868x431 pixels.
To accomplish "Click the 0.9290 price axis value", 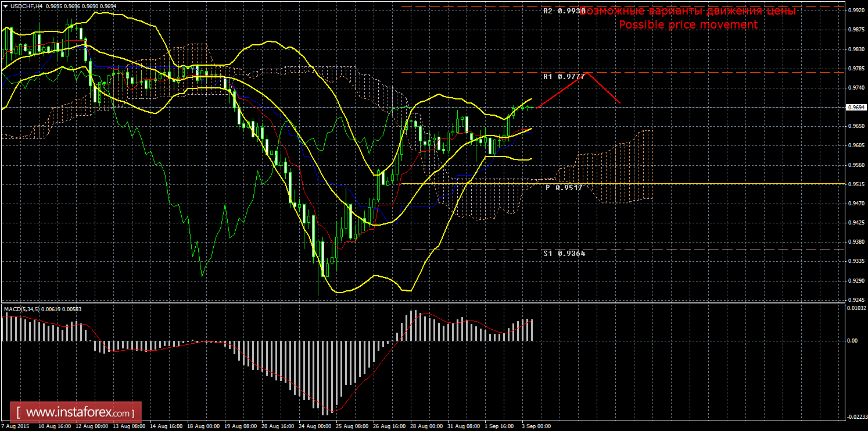I will (856, 281).
